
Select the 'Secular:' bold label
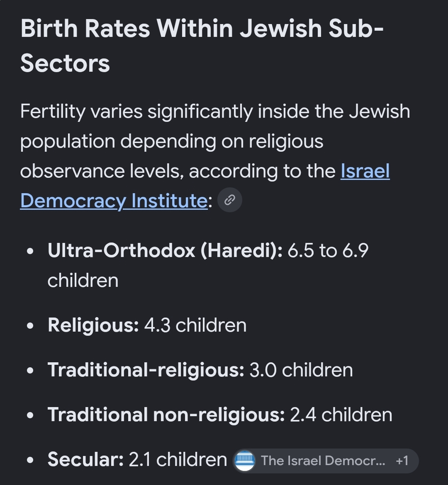click(x=86, y=459)
